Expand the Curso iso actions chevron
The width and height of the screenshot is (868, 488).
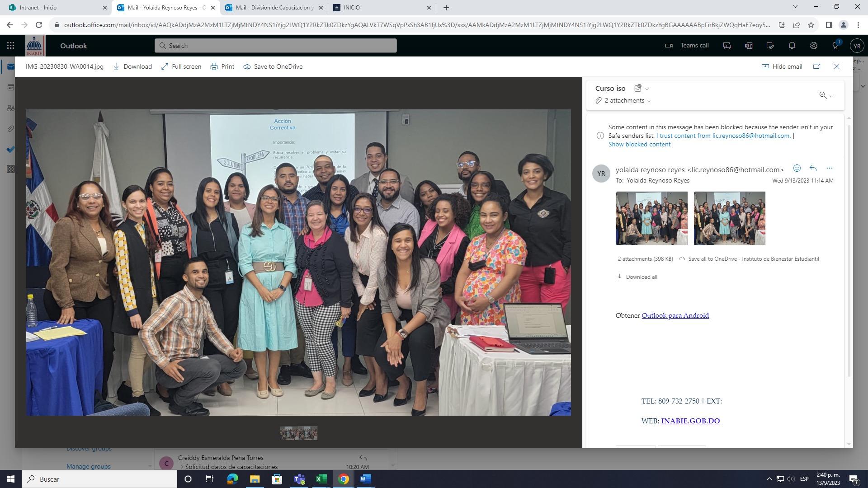click(x=646, y=89)
